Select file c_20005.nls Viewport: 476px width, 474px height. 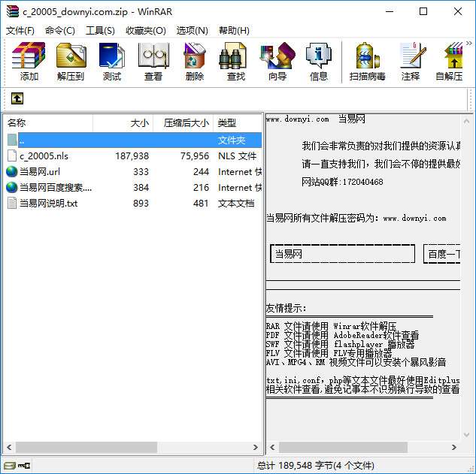(x=44, y=156)
